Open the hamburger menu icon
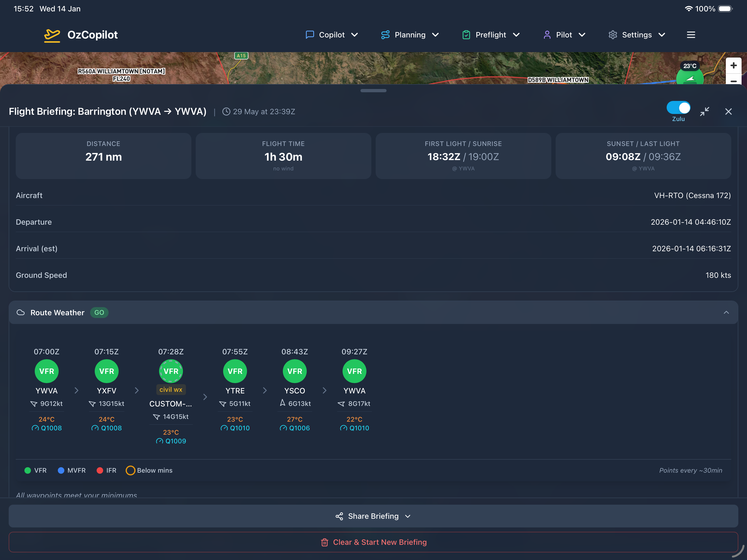The image size is (747, 560). click(x=691, y=35)
